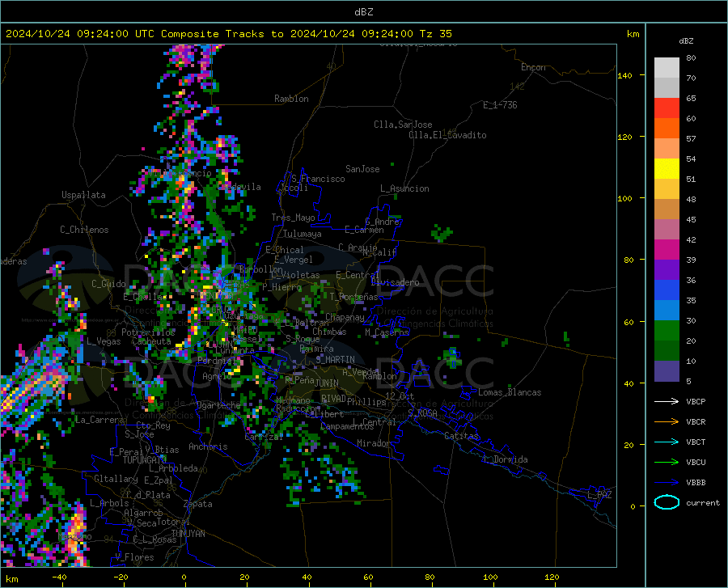Click the 'Ramblon' label near map top
This screenshot has width=728, height=588.
(291, 99)
